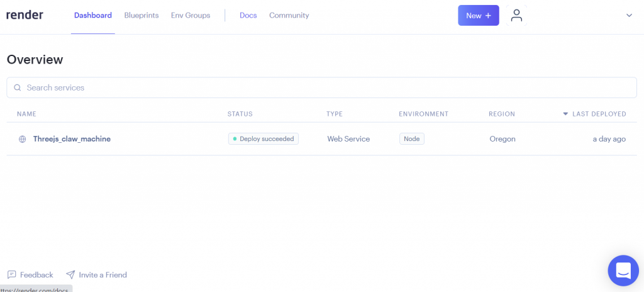
Task: Click the Deploy succeeded status badge
Action: click(x=264, y=139)
